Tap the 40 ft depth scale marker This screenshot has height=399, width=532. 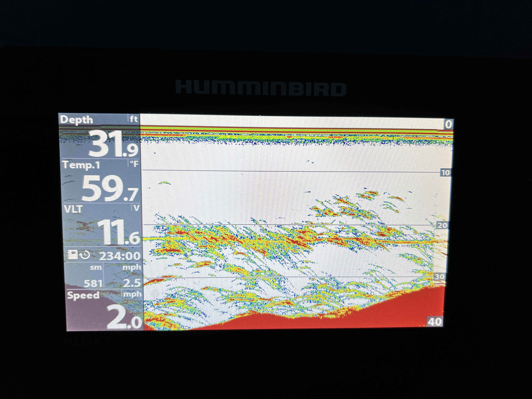(x=435, y=321)
